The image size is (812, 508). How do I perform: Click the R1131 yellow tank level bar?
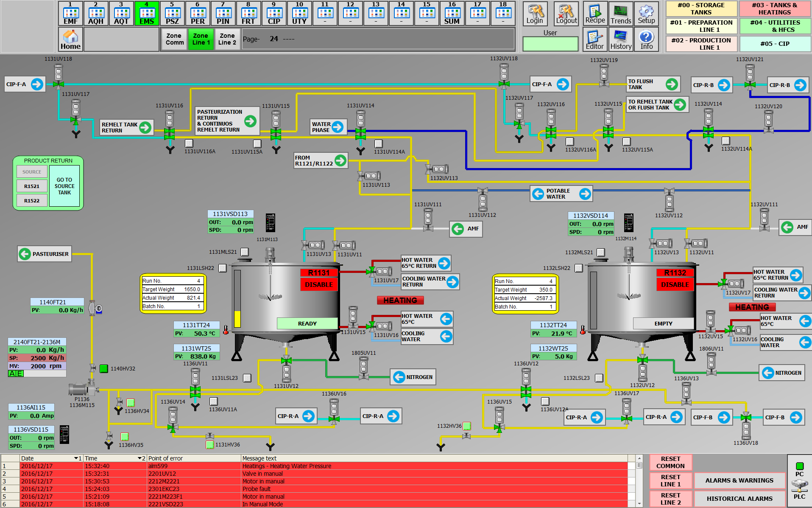237,319
